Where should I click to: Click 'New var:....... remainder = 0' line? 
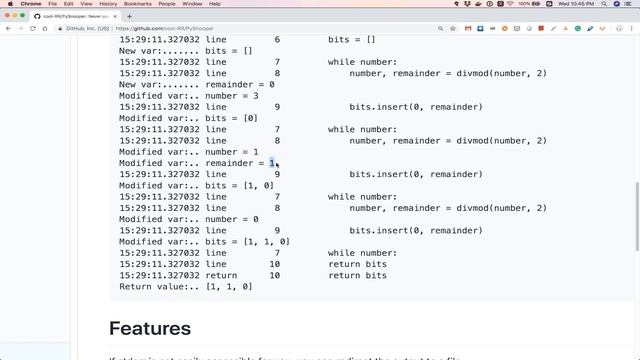tap(197, 84)
